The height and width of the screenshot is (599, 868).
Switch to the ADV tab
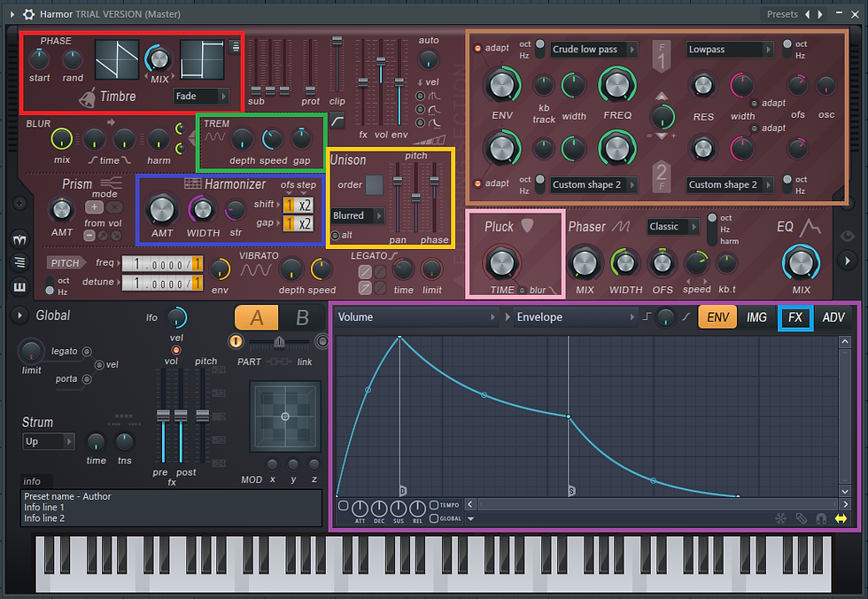click(833, 317)
